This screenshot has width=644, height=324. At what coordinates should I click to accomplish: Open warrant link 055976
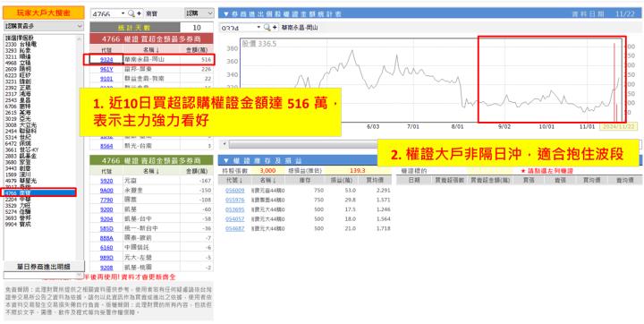[x=235, y=200]
